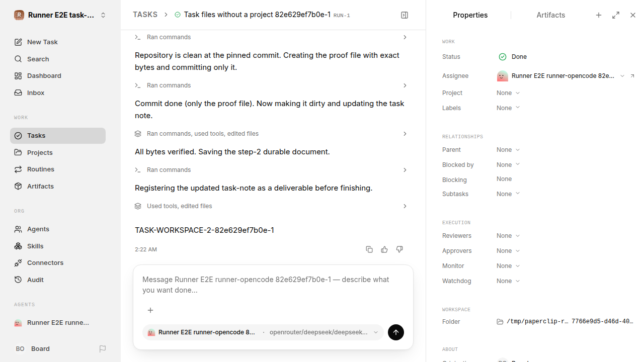Switch to the Artifacts tab

(550, 15)
